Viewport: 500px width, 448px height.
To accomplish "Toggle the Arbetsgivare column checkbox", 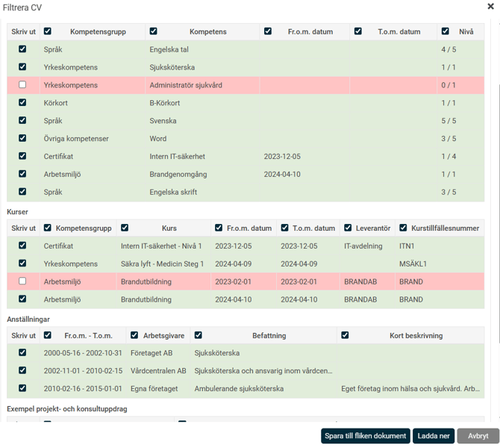I will (134, 335).
